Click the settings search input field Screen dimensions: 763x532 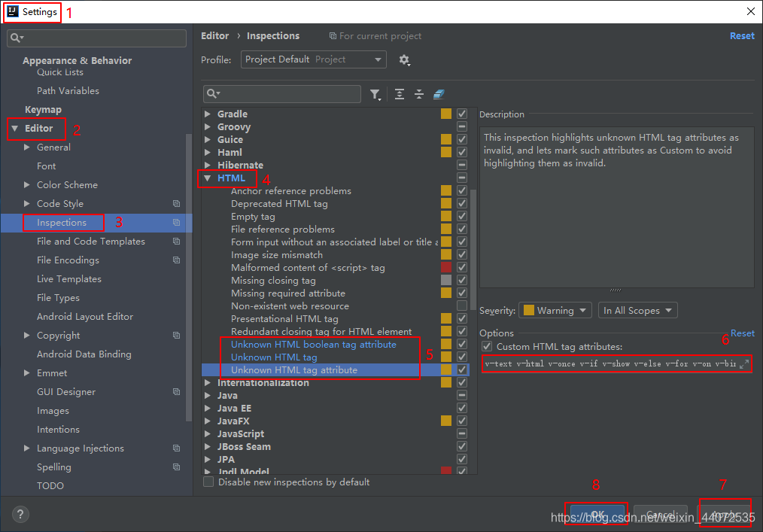96,38
